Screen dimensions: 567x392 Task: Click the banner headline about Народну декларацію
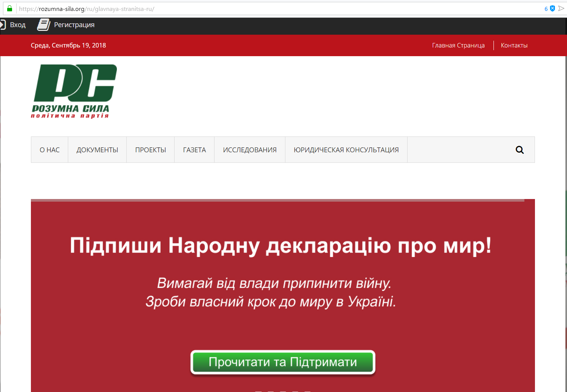[x=280, y=246]
